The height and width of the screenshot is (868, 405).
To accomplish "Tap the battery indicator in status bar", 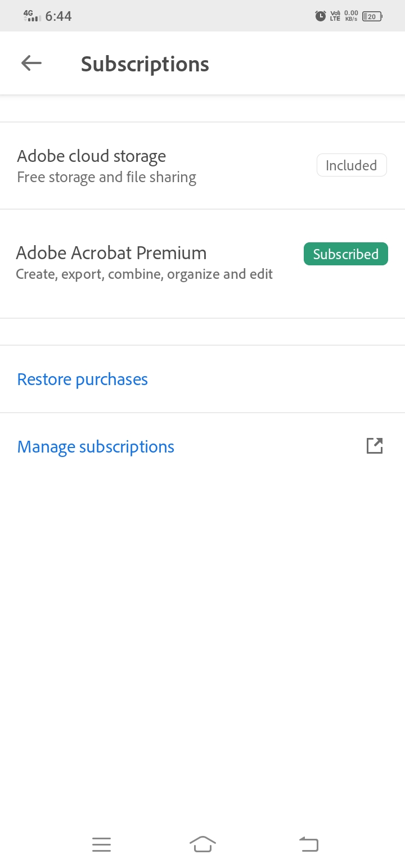I will coord(371,16).
